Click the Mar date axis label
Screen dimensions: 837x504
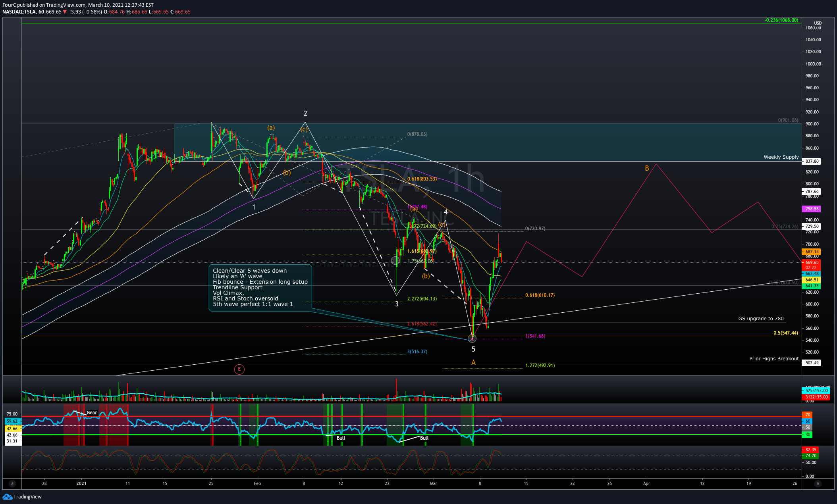(x=433, y=483)
